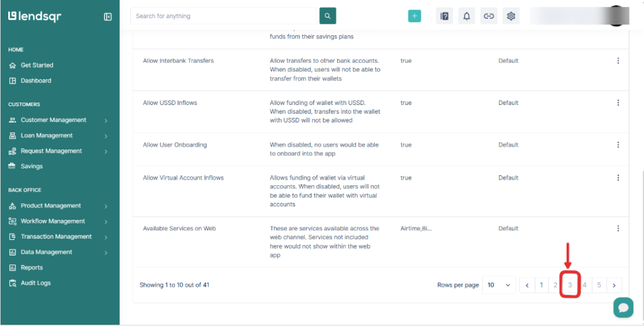The height and width of the screenshot is (326, 644).
Task: Go to pagination page 2
Action: coord(555,285)
